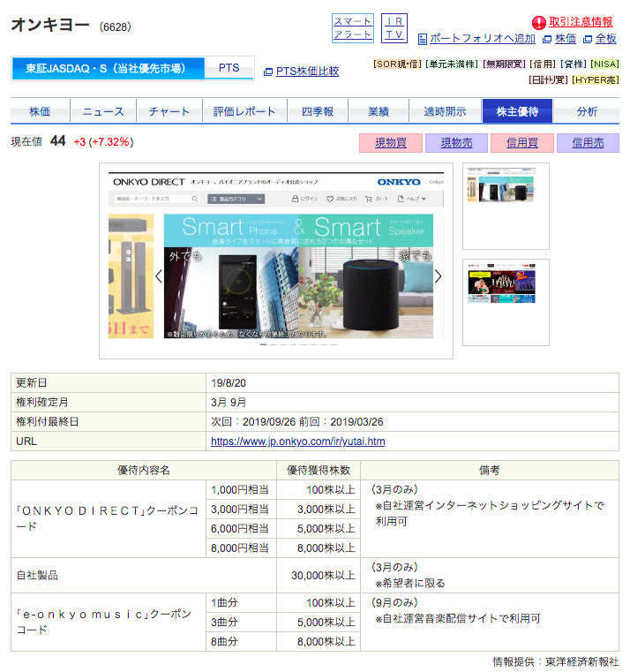Click the [HYPER売] label

point(596,80)
